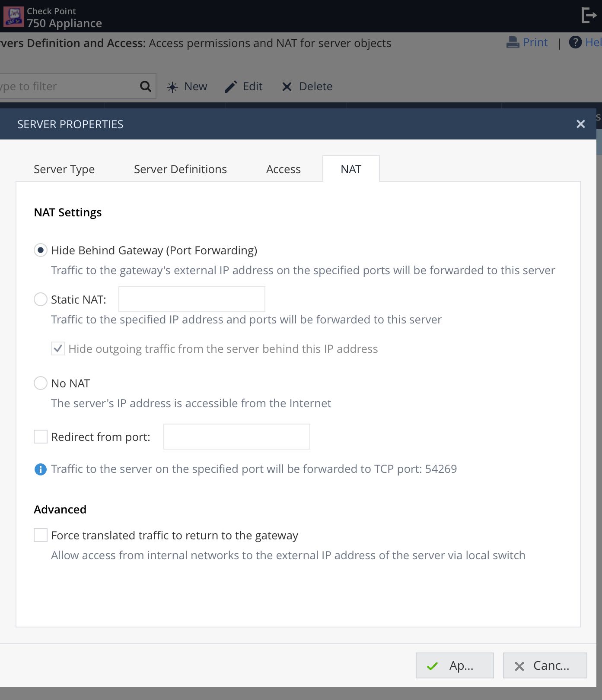Open the Access tab
602x700 pixels.
(283, 169)
